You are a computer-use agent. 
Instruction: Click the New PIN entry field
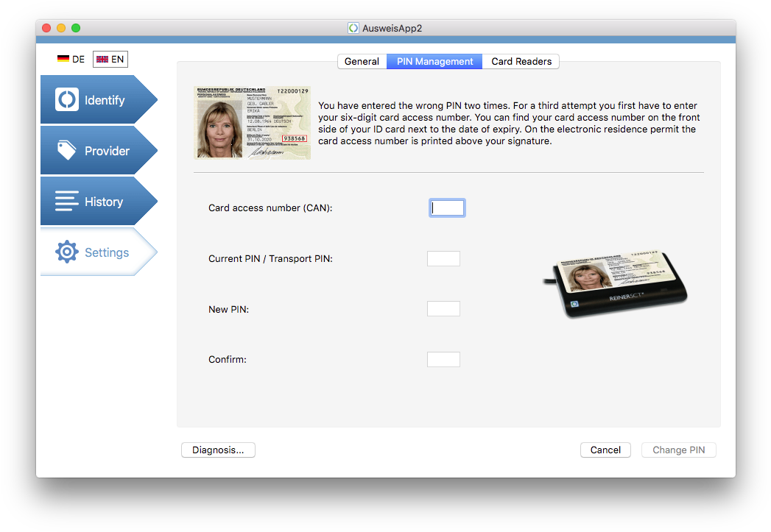443,308
